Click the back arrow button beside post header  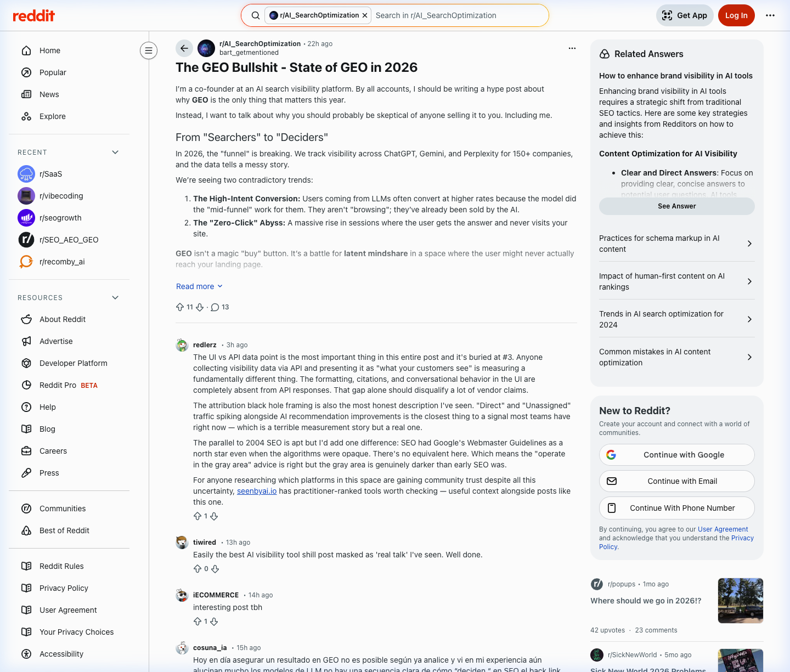click(184, 48)
